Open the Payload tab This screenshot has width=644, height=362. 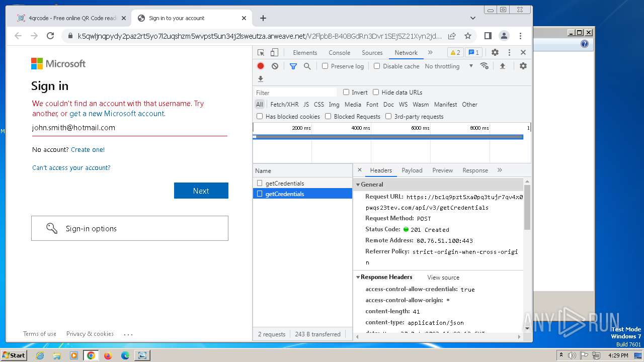[x=412, y=170]
